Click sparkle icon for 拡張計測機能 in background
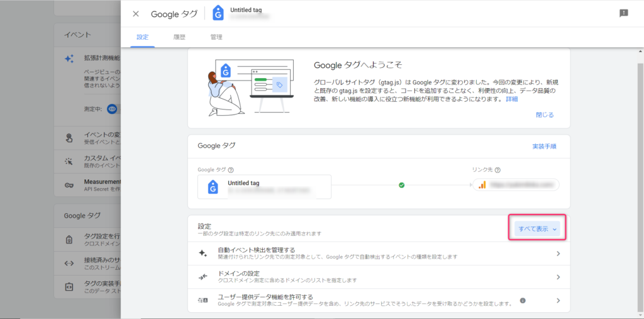The height and width of the screenshot is (319, 644). point(69,59)
